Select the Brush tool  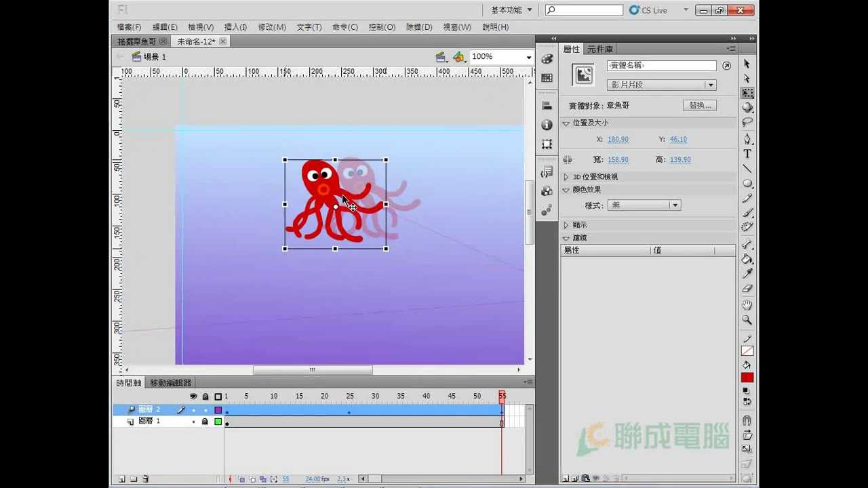tap(747, 213)
